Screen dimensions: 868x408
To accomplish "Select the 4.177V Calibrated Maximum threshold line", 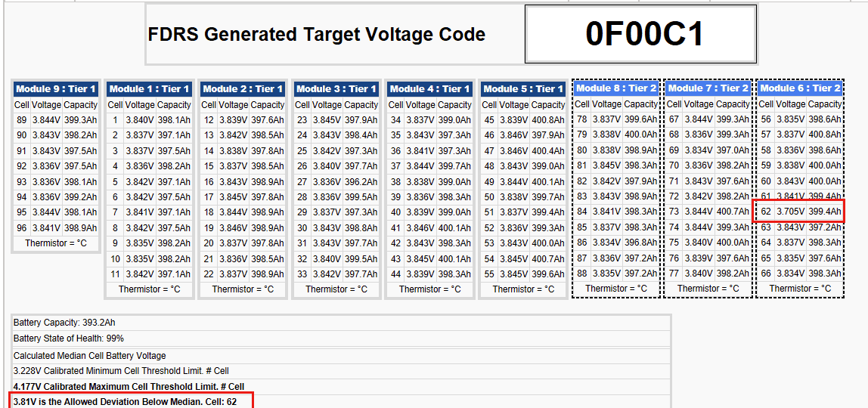I will 129,387.
